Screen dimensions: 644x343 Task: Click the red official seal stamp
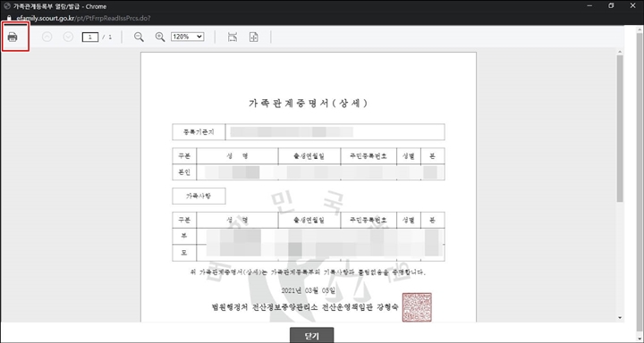pos(417,307)
